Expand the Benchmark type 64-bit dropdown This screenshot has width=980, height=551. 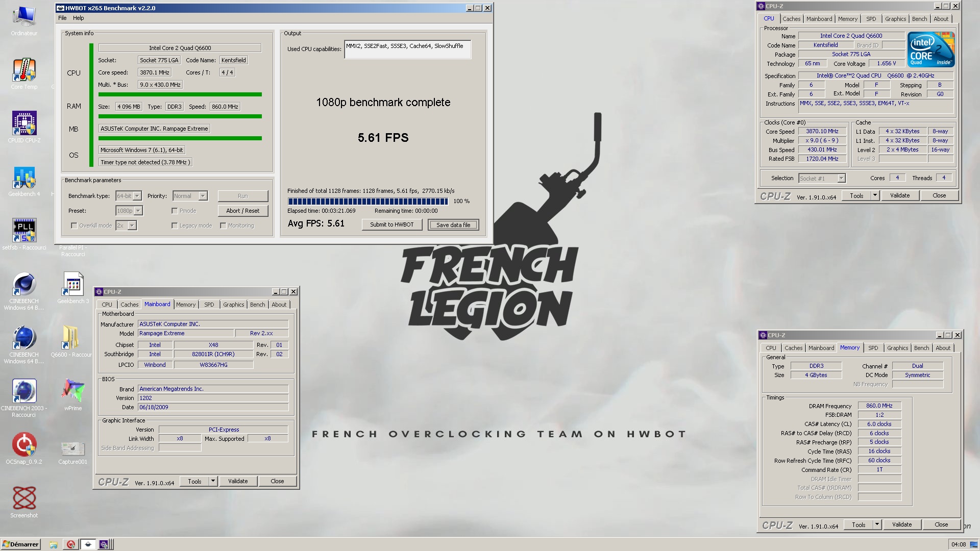pos(137,196)
